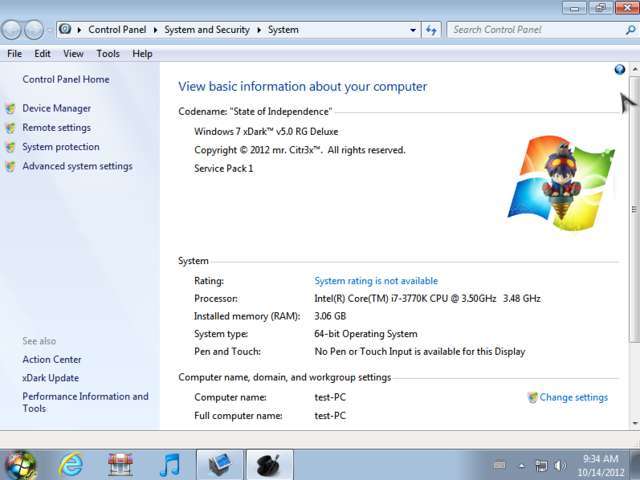Screen dimensions: 640x480
Task: Click the Change settings link
Action: [573, 398]
